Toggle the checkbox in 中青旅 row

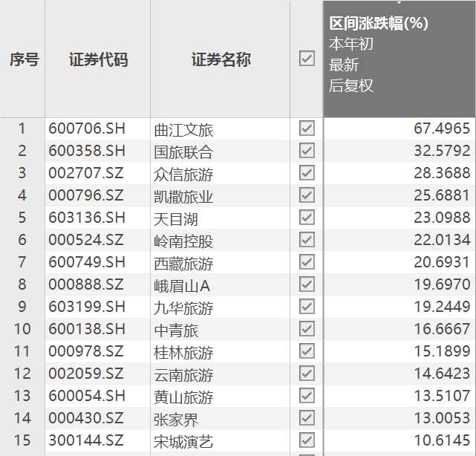coord(307,329)
